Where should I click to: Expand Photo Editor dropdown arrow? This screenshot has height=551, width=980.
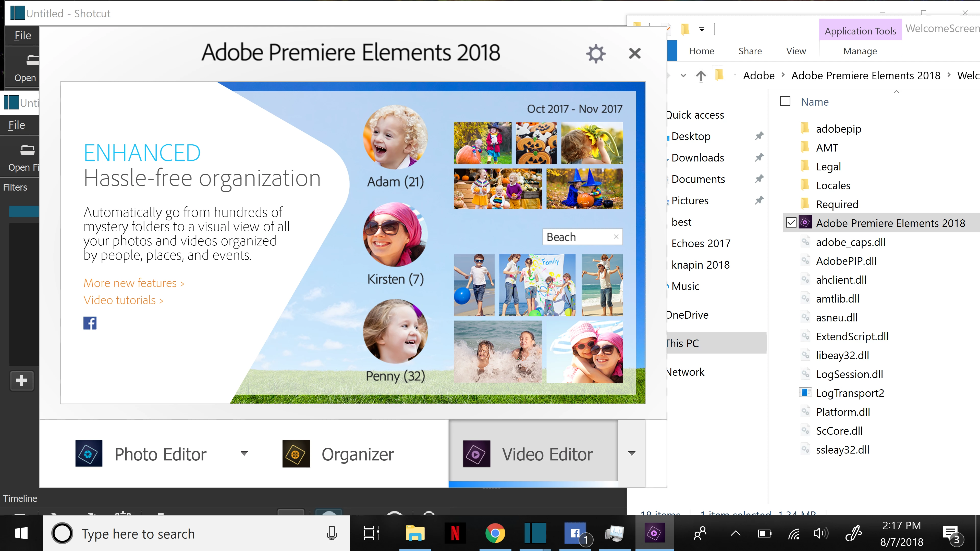click(x=244, y=453)
